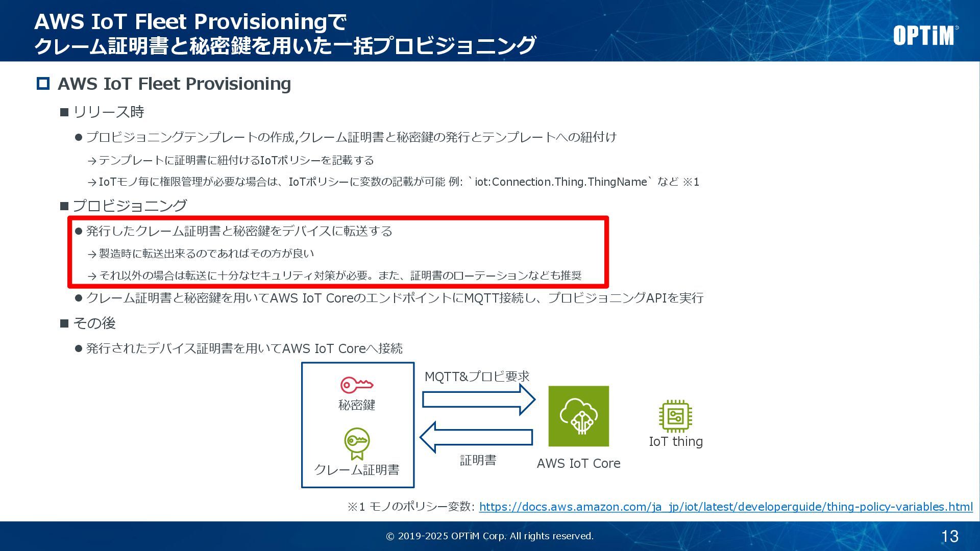Click the その後 section heading
Image resolution: width=980 pixels, height=551 pixels.
pyautogui.click(x=94, y=323)
